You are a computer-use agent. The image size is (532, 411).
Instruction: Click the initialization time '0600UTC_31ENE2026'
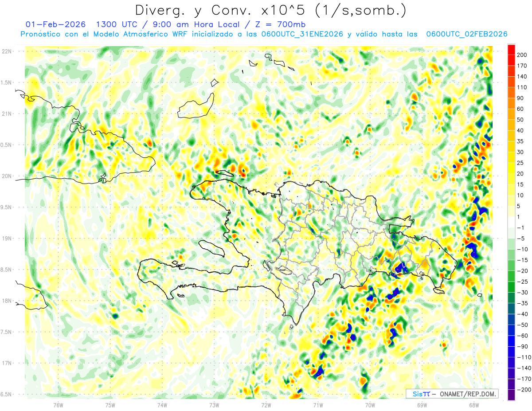301,34
